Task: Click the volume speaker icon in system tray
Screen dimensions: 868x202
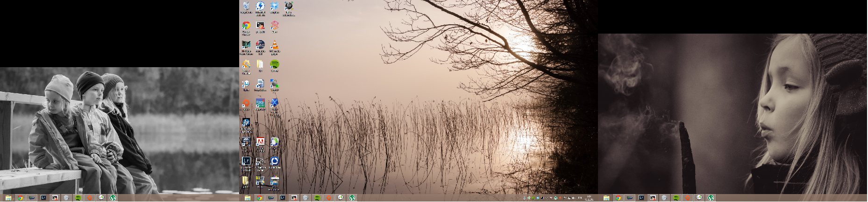Action: pyautogui.click(x=573, y=198)
